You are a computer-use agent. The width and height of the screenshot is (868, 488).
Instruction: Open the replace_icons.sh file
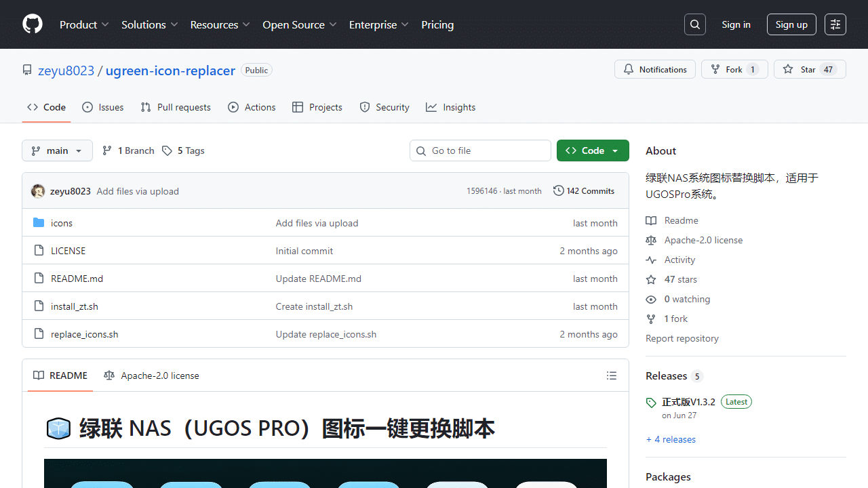85,334
